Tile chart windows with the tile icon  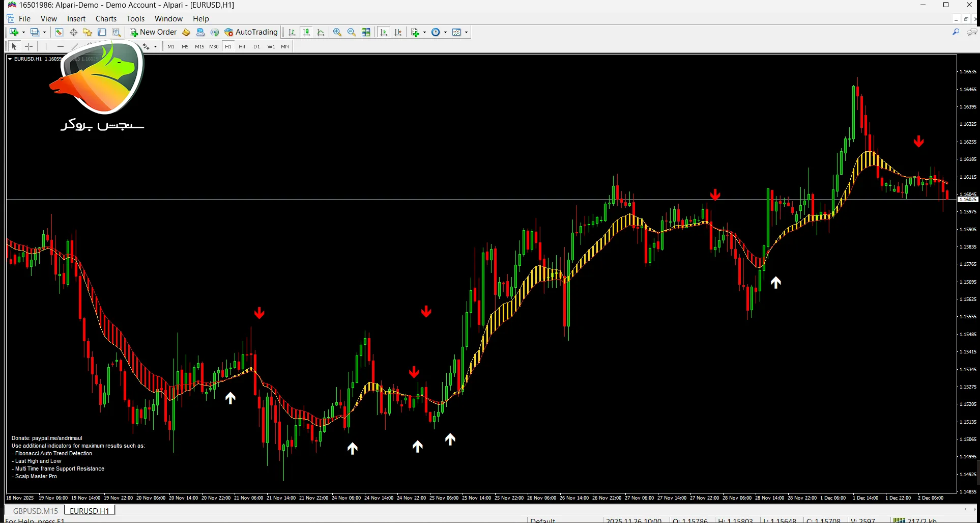click(366, 32)
